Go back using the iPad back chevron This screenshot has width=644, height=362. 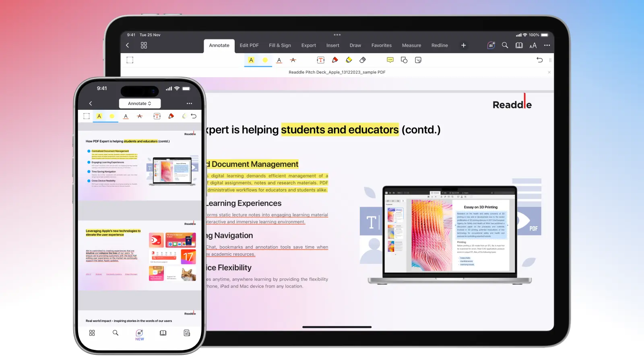(x=128, y=45)
